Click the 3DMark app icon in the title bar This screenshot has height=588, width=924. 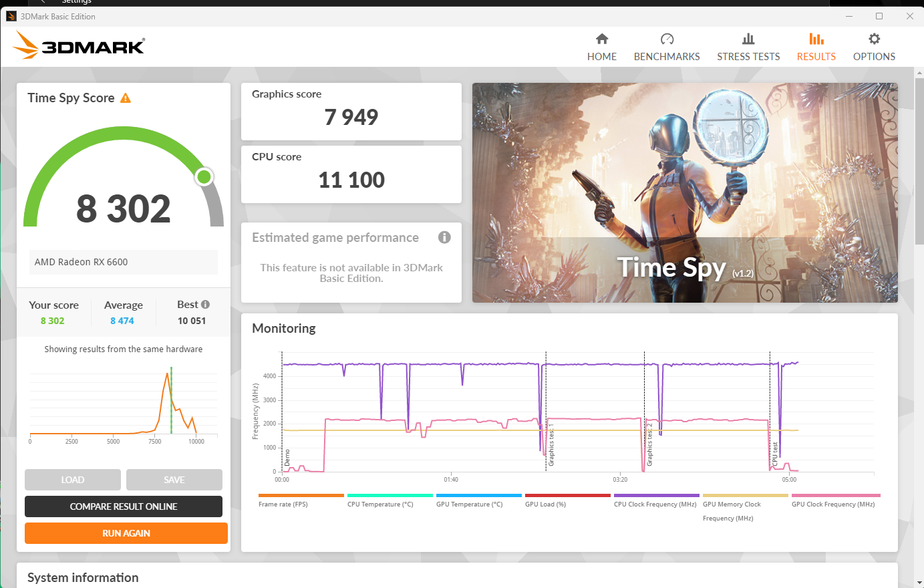tap(11, 16)
